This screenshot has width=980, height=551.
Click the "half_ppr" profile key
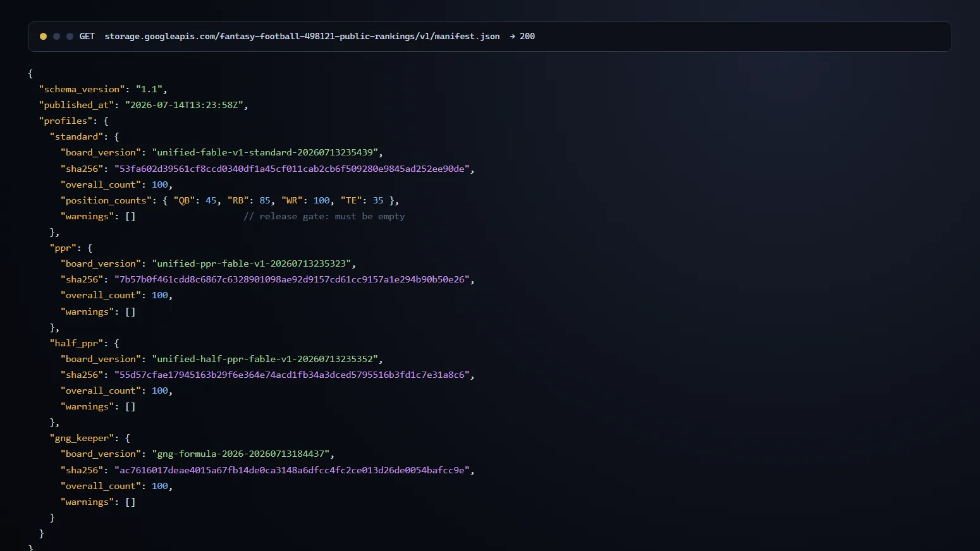(x=77, y=343)
